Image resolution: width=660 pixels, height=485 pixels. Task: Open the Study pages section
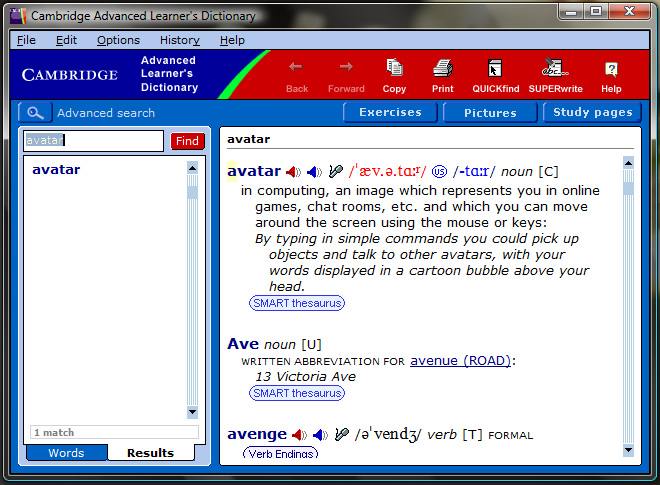tap(593, 112)
